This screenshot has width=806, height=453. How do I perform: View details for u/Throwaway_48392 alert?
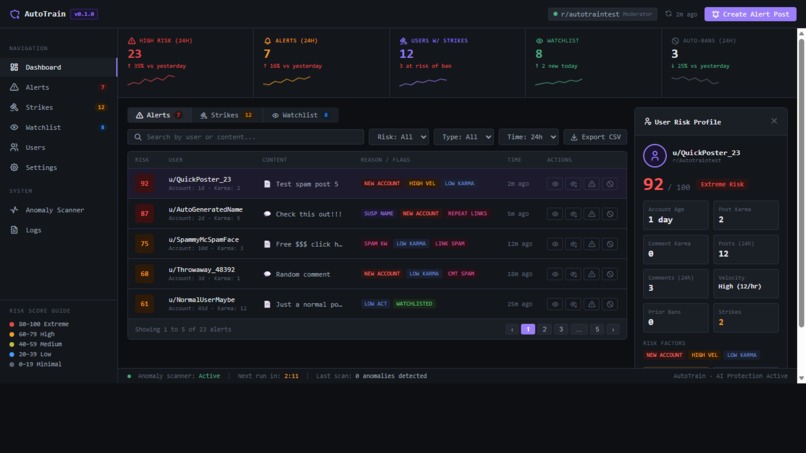click(x=555, y=274)
